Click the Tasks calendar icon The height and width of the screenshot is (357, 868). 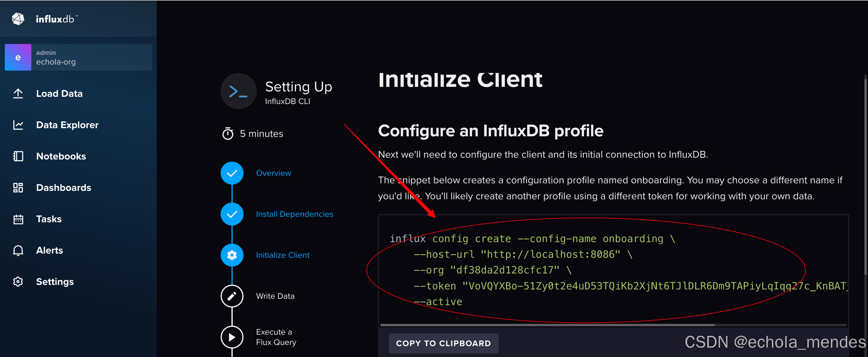tap(18, 219)
